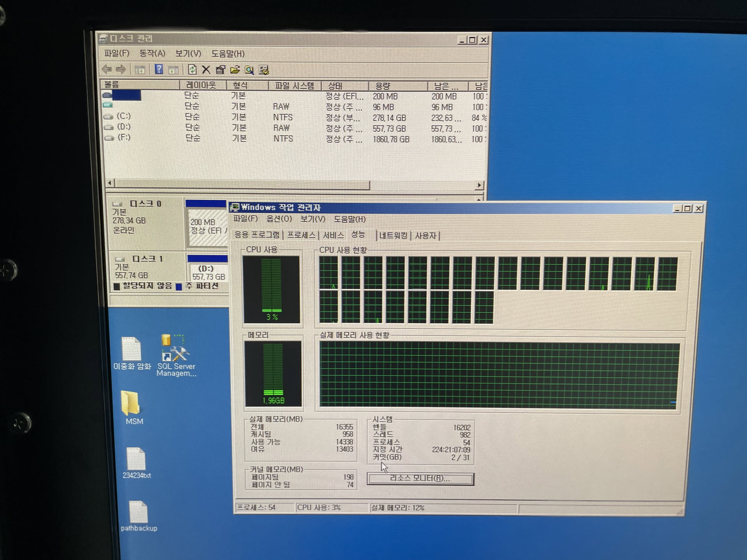
Task: Open the 옵션(O) menu in Task Manager
Action: pos(279,219)
